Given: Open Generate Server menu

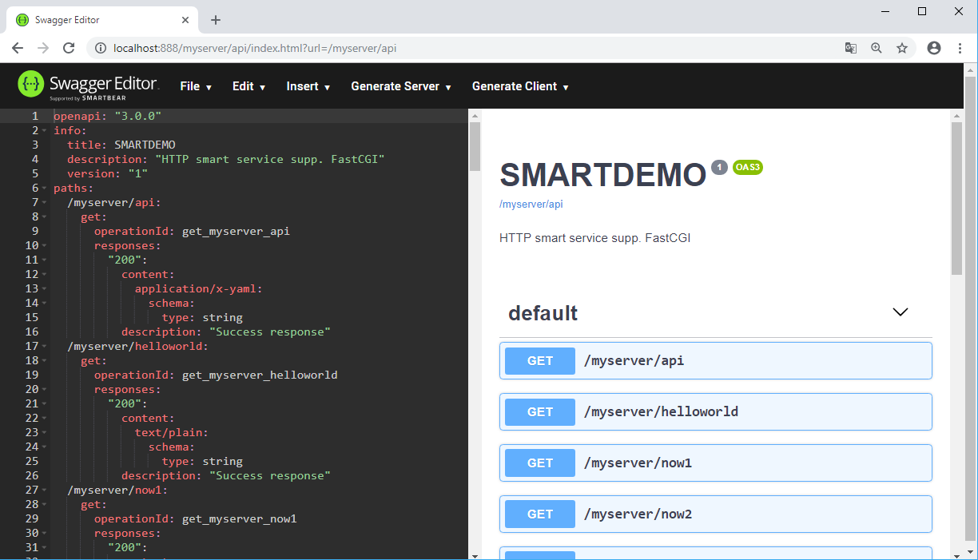Looking at the screenshot, I should click(401, 86).
